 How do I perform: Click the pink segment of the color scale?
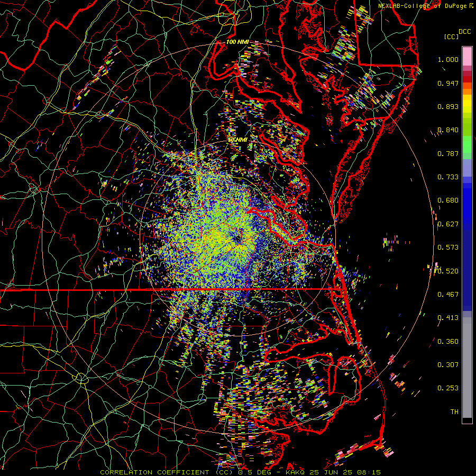[x=467, y=57]
